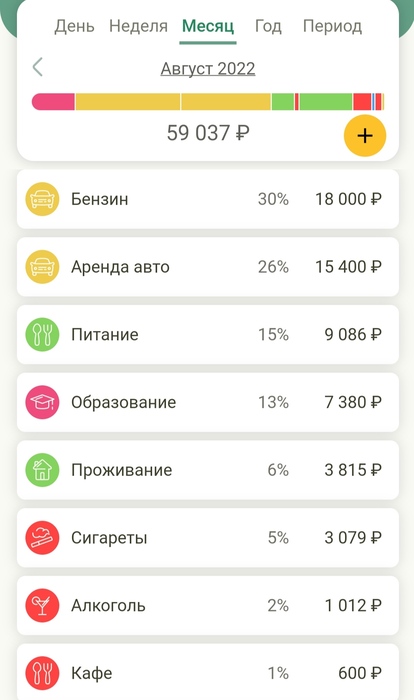Image resolution: width=414 pixels, height=700 pixels.
Task: Open the Период tab
Action: tap(332, 26)
